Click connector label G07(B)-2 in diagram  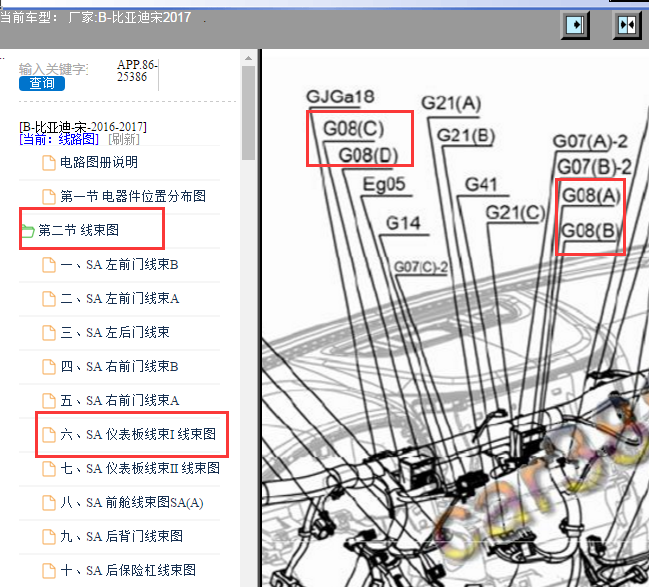pyautogui.click(x=594, y=167)
